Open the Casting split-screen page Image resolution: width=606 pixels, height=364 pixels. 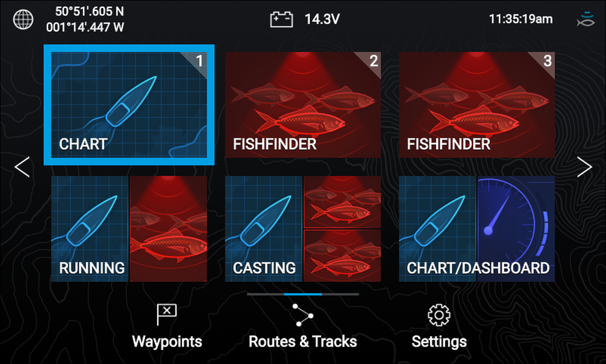click(303, 229)
